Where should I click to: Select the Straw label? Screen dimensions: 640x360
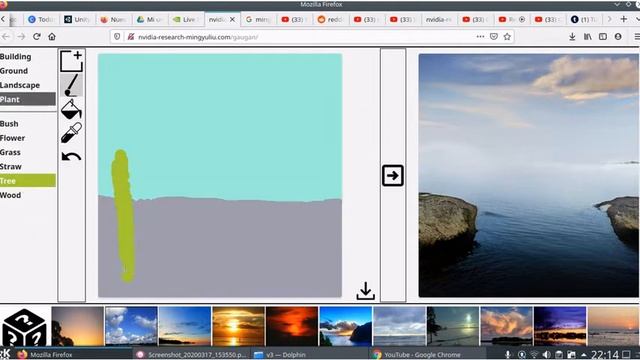(11, 167)
